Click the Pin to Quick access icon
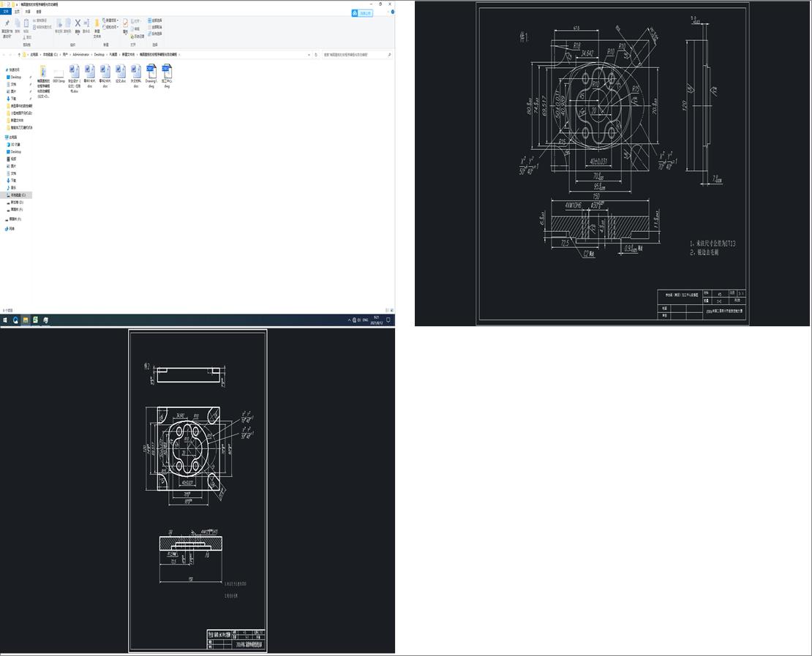The height and width of the screenshot is (656, 812). tap(7, 24)
